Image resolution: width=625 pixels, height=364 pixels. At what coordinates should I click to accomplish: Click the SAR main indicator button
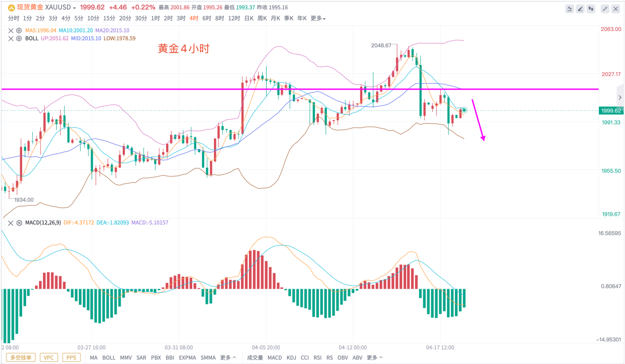141,358
